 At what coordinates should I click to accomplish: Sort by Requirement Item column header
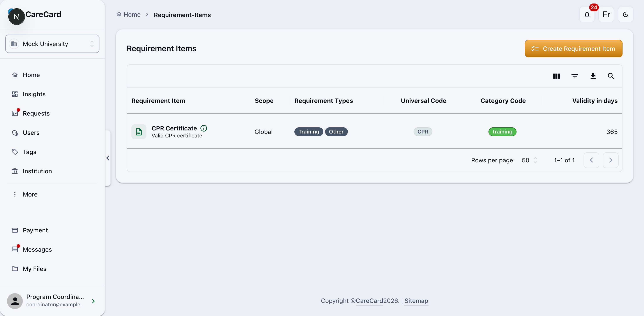(158, 101)
